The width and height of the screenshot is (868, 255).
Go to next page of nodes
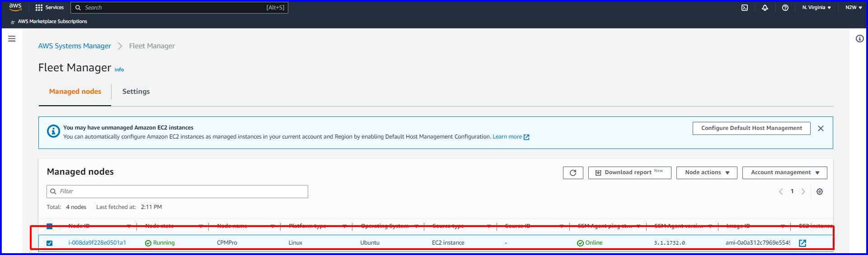click(x=803, y=191)
